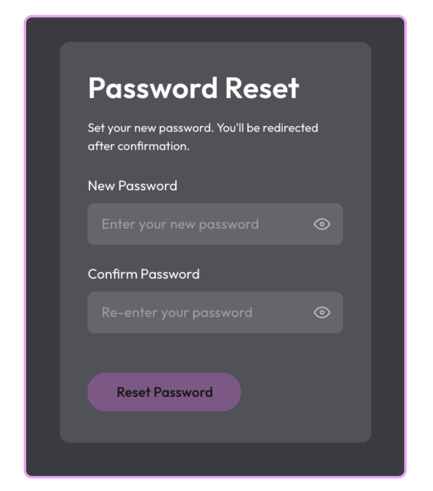
Task: Click the eye icon in New Password field
Action: pos(322,224)
